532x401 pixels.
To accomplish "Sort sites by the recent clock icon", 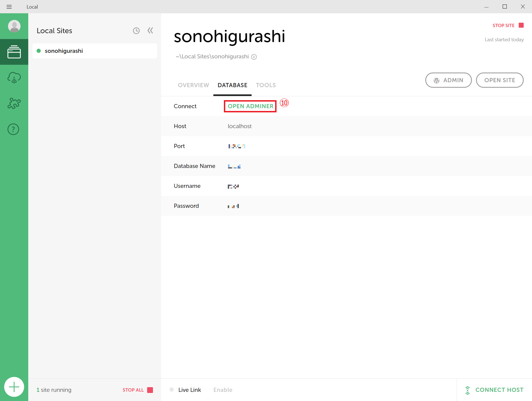I will [x=136, y=31].
